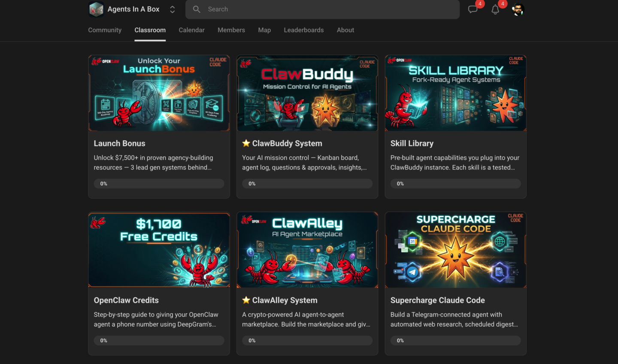Open the Launch Bonus course thumbnail
This screenshot has width=618, height=364.
pyautogui.click(x=159, y=93)
